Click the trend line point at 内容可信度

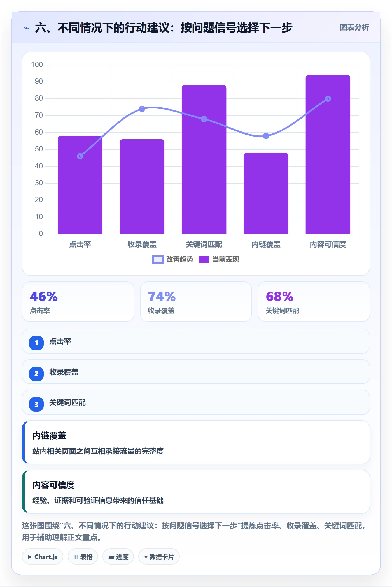click(328, 99)
